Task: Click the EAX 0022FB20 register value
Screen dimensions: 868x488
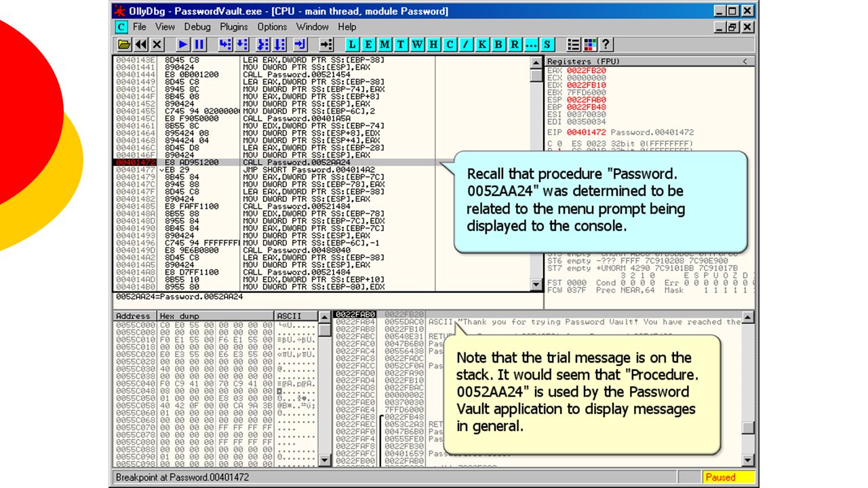Action: point(586,70)
